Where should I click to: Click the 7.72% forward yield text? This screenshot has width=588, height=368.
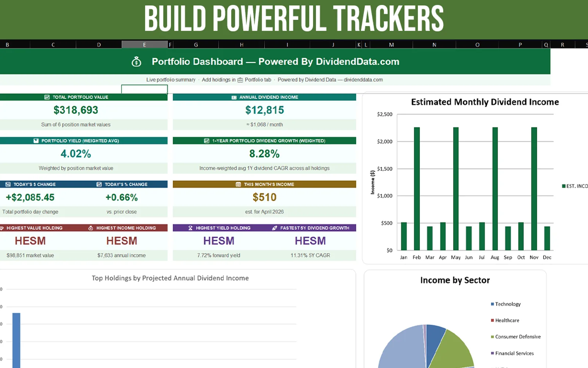219,255
